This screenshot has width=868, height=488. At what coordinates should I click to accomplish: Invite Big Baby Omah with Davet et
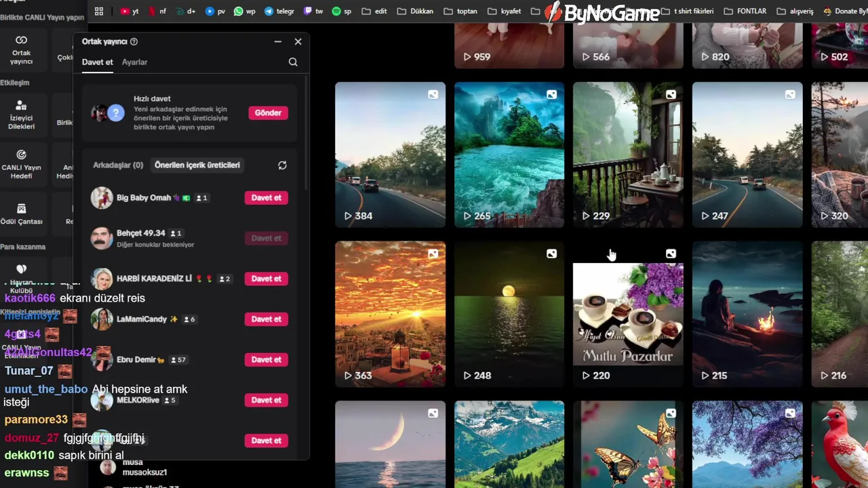(266, 198)
